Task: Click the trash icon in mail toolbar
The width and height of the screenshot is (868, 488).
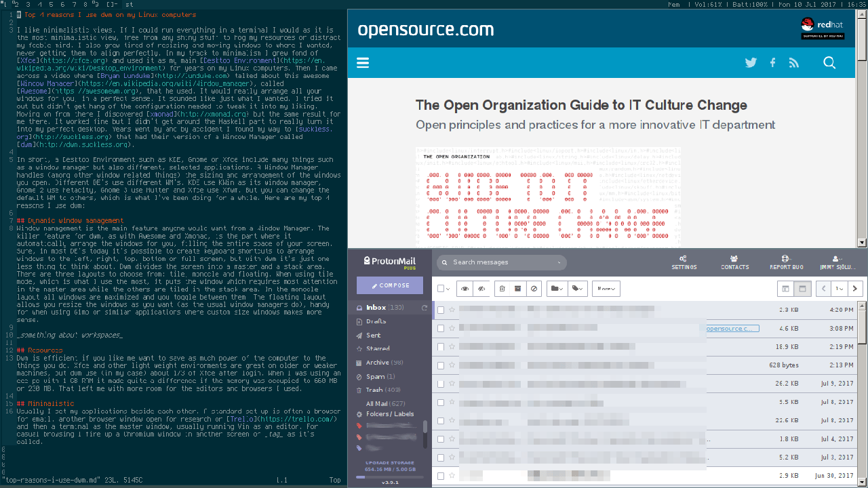Action: point(502,289)
